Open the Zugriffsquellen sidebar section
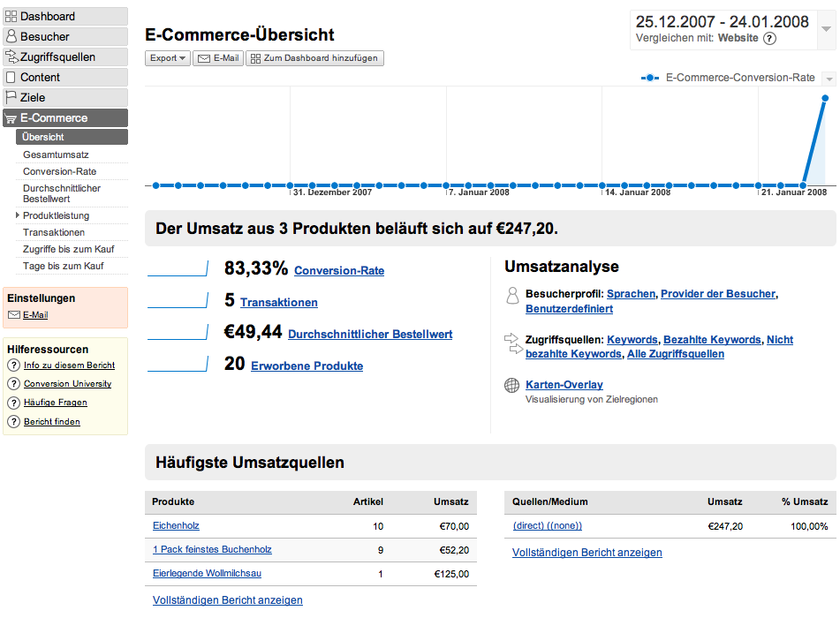Image resolution: width=840 pixels, height=618 pixels. [x=65, y=57]
